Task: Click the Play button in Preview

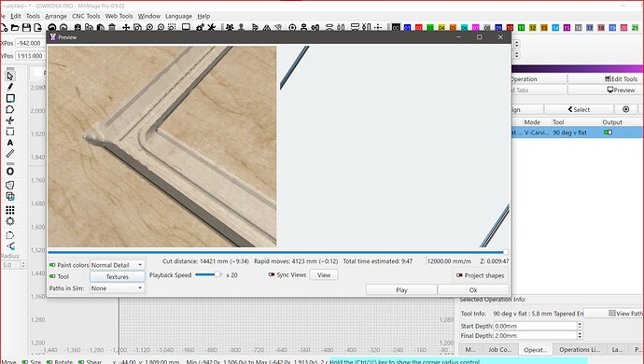Action: coord(401,289)
